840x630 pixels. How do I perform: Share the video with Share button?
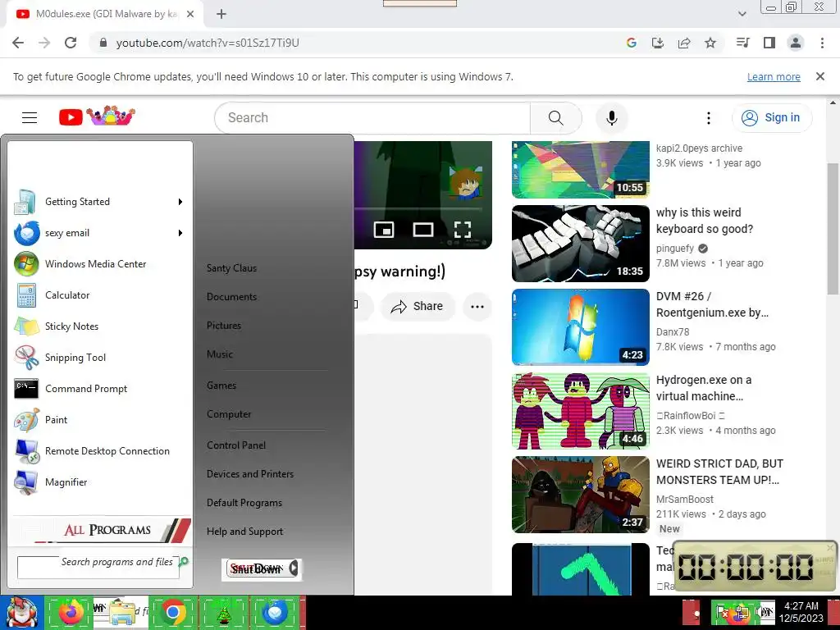point(418,307)
